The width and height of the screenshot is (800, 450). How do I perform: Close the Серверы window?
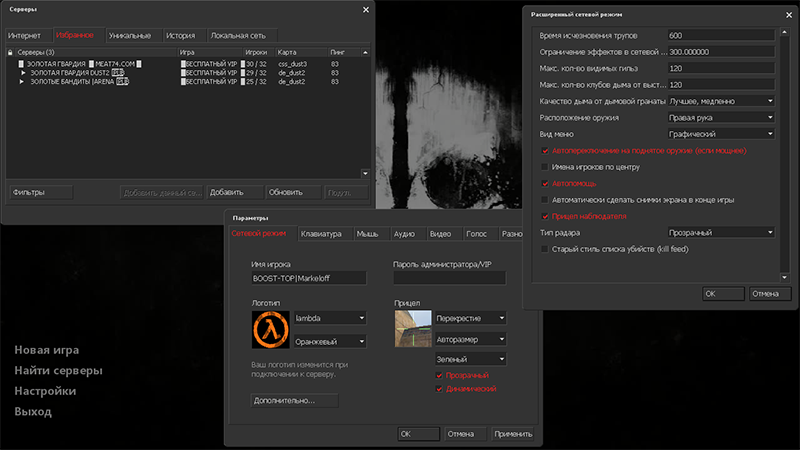(366, 10)
